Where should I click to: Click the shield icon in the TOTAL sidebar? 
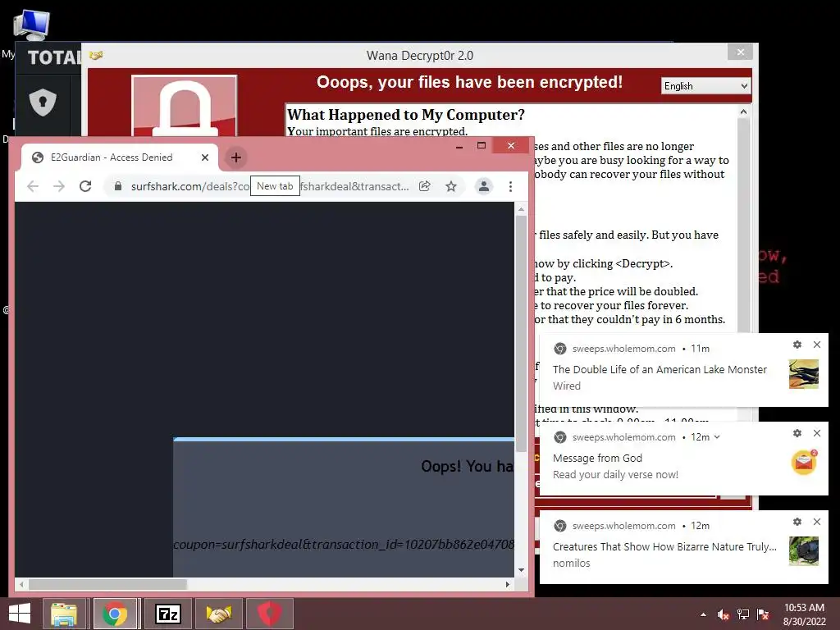point(43,103)
